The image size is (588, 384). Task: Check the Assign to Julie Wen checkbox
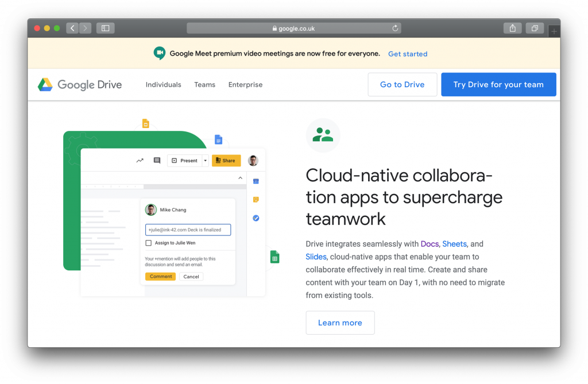tap(149, 243)
